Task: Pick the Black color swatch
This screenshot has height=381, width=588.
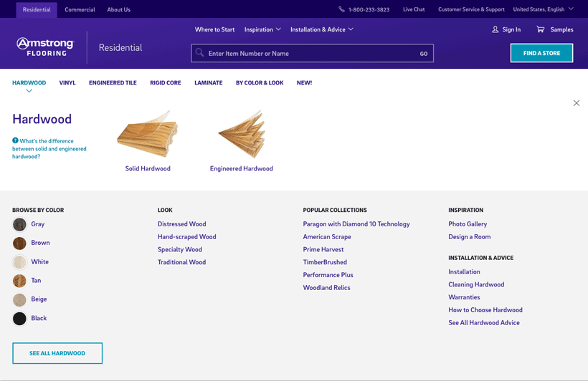Action: pyautogui.click(x=19, y=318)
